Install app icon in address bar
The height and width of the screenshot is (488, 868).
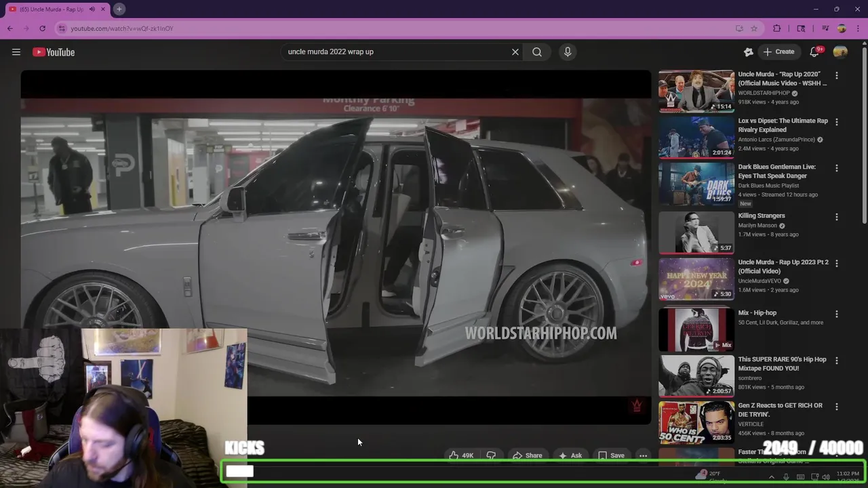(x=739, y=28)
